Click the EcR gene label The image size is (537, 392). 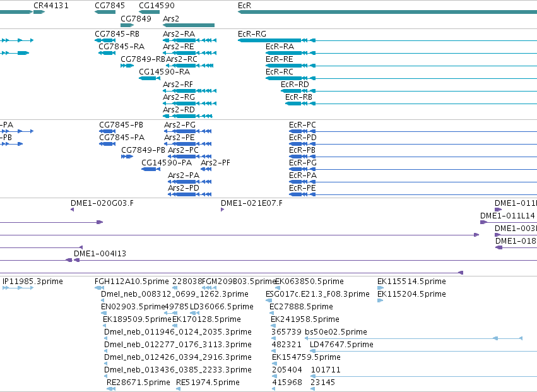(x=245, y=6)
